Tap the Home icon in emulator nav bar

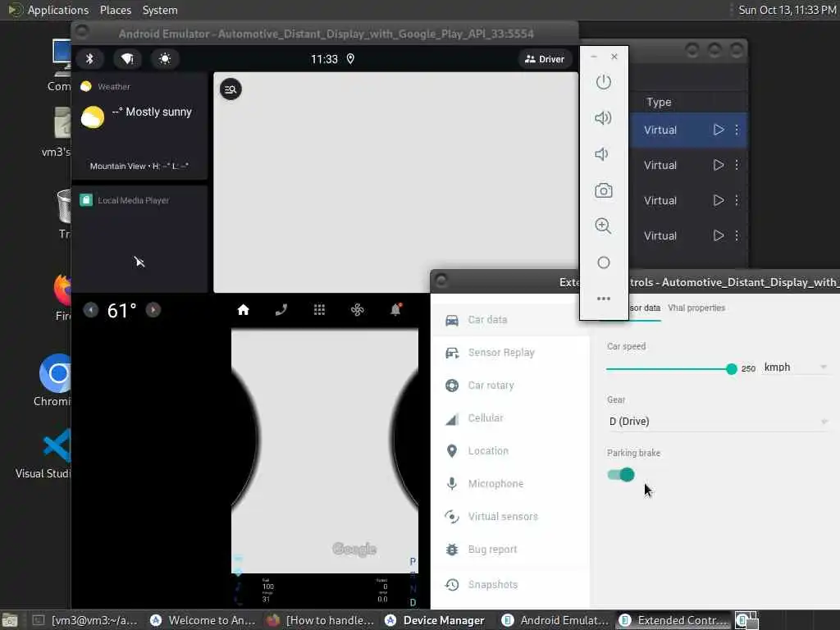tap(243, 309)
